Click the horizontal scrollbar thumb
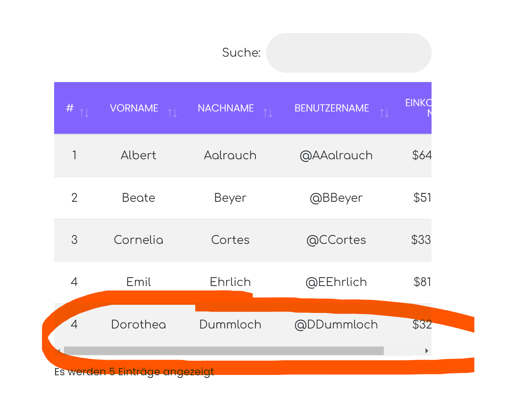 224,351
